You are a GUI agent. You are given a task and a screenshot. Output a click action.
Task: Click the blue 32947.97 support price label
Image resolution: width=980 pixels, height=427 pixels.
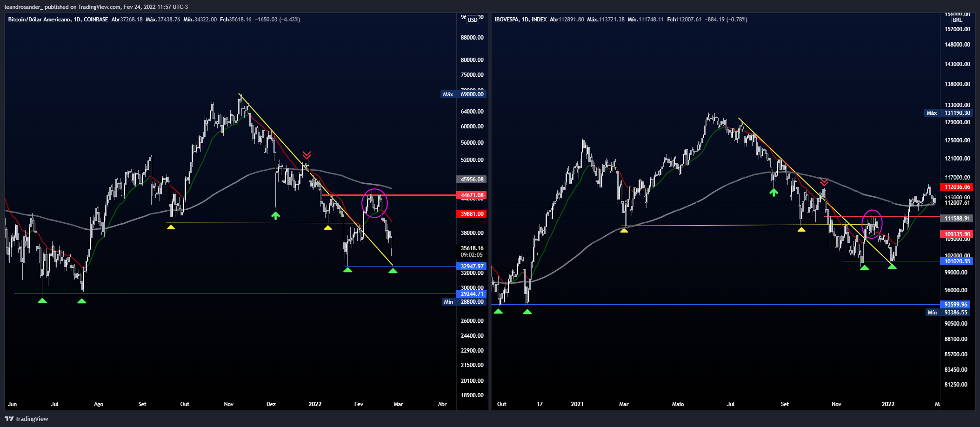472,267
